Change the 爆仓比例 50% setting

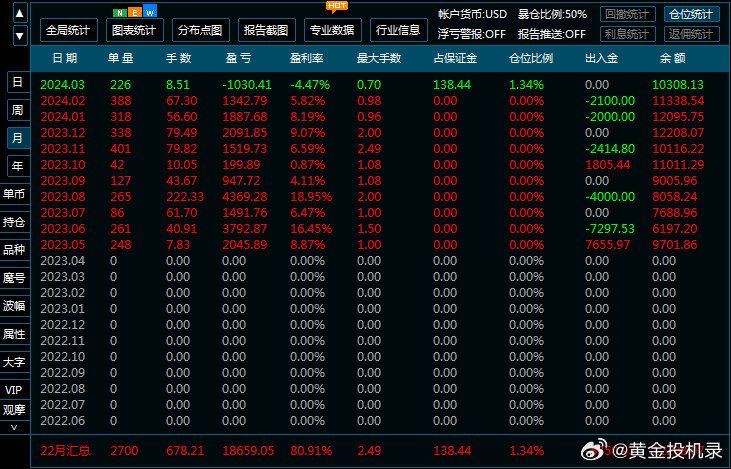[552, 15]
